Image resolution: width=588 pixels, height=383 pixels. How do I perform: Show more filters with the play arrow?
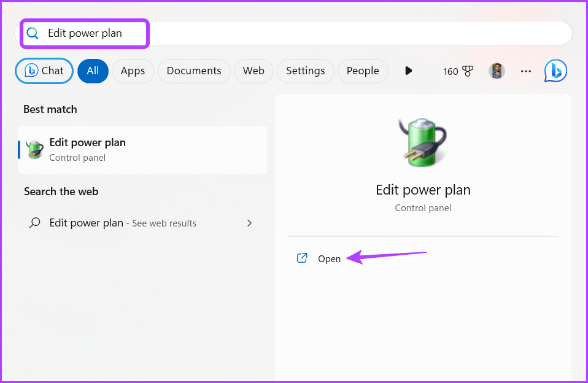click(408, 71)
